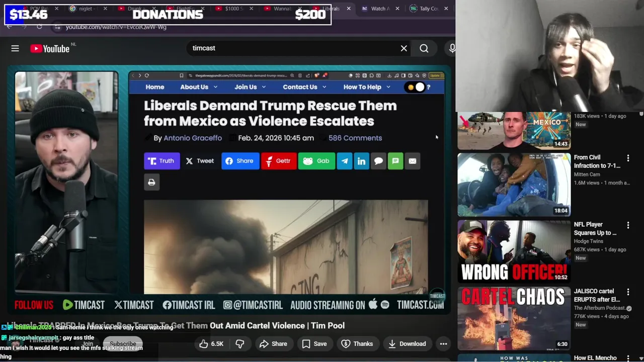Share the article via LinkedIn icon
The image size is (644, 362).
[361, 161]
